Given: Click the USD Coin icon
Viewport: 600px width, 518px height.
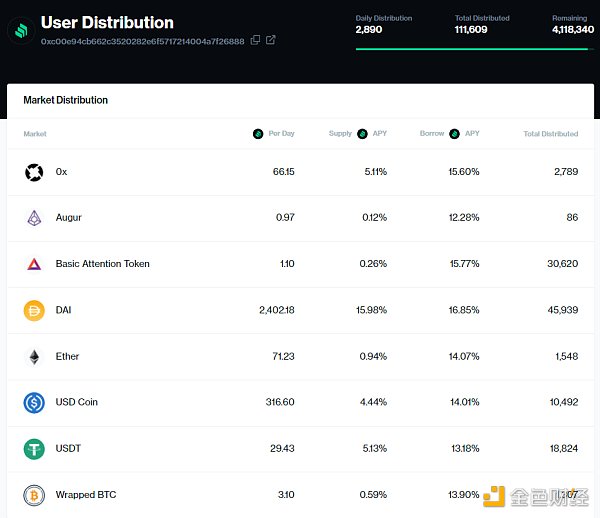Looking at the screenshot, I should coord(34,402).
